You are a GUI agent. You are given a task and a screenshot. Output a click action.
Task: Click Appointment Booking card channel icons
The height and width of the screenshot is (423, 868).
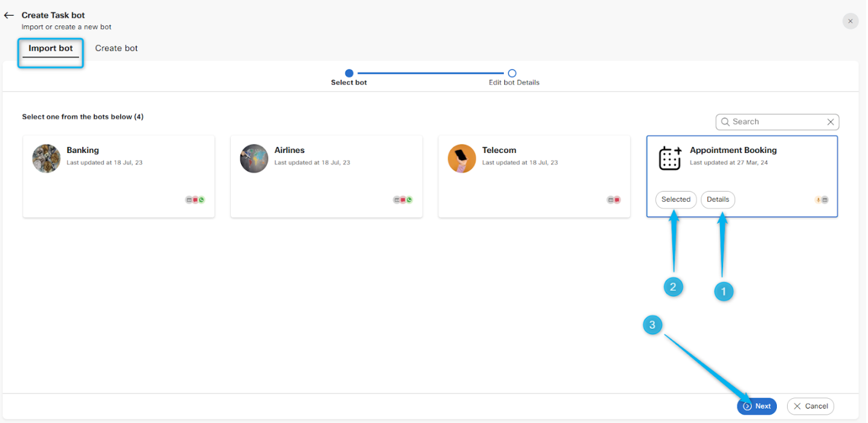click(x=821, y=200)
